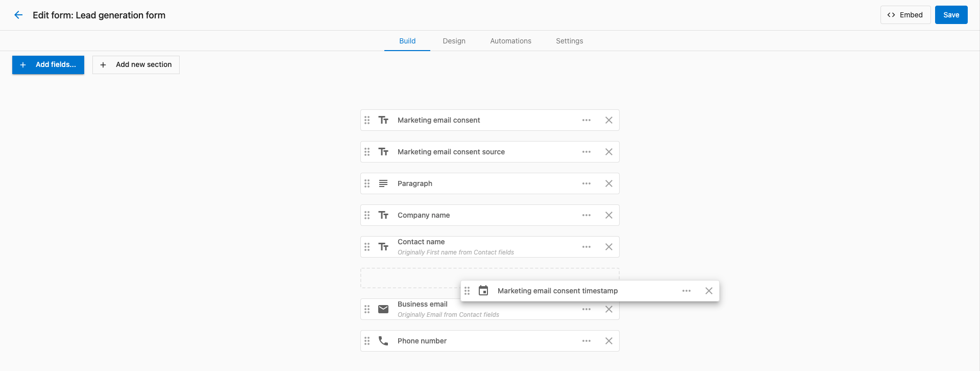Viewport: 980px width, 371px height.
Task: Open more options for Company name
Action: [x=586, y=215]
